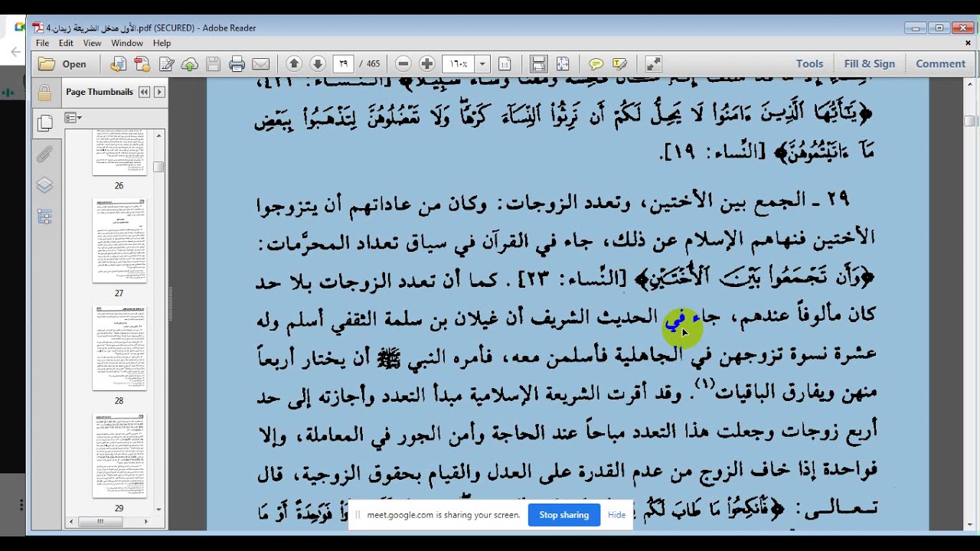This screenshot has height=551, width=980.
Task: Click the model tree sidebar icon
Action: pyautogui.click(x=44, y=217)
